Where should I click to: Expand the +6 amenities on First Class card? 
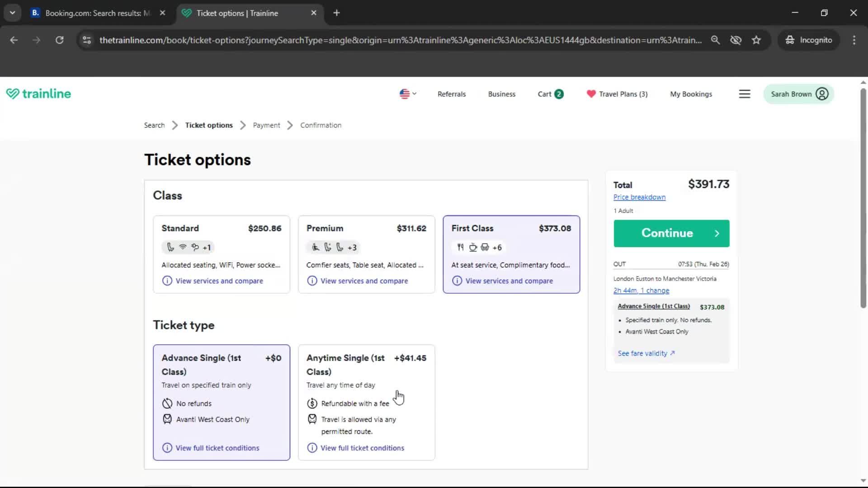click(x=497, y=247)
